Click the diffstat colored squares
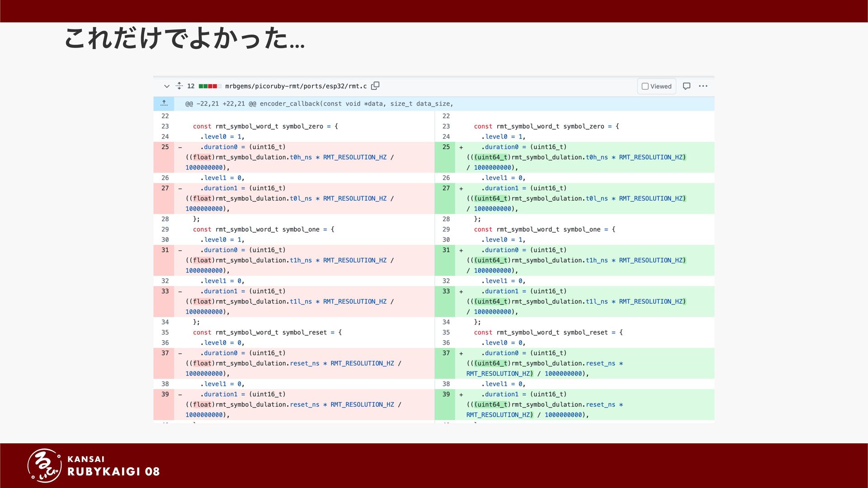This screenshot has width=868, height=488. [210, 86]
